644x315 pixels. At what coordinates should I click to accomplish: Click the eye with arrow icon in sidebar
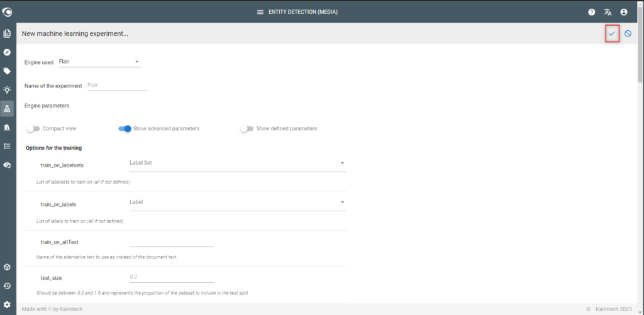coord(7,165)
